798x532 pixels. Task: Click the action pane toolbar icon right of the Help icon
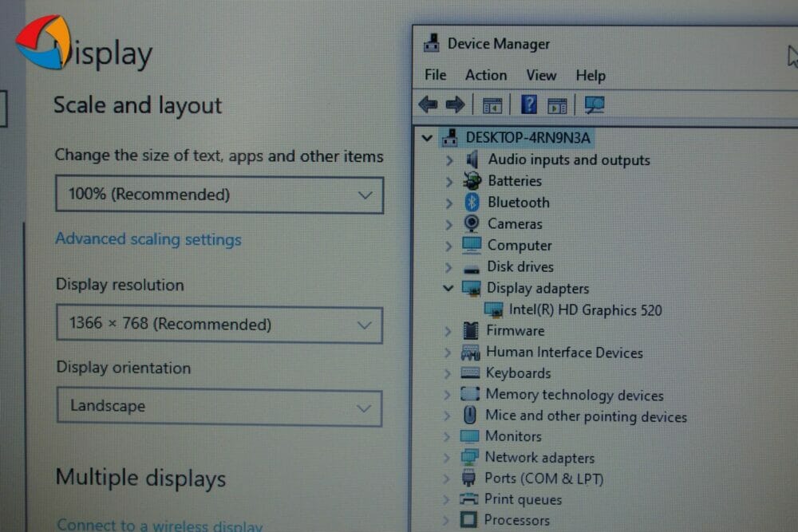pos(557,106)
